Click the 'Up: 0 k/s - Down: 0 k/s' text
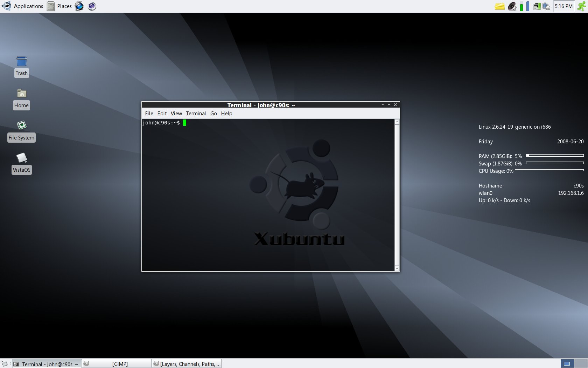588x368 pixels. point(504,200)
